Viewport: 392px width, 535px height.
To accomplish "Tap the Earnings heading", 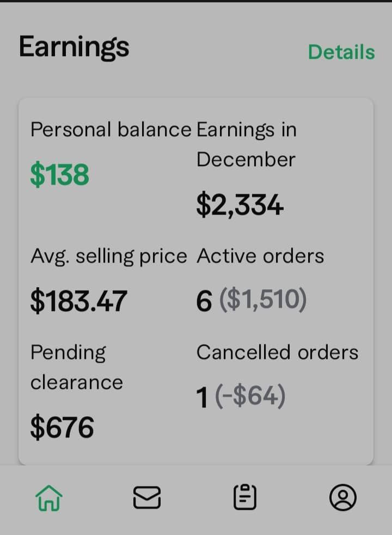I will 74,47.
